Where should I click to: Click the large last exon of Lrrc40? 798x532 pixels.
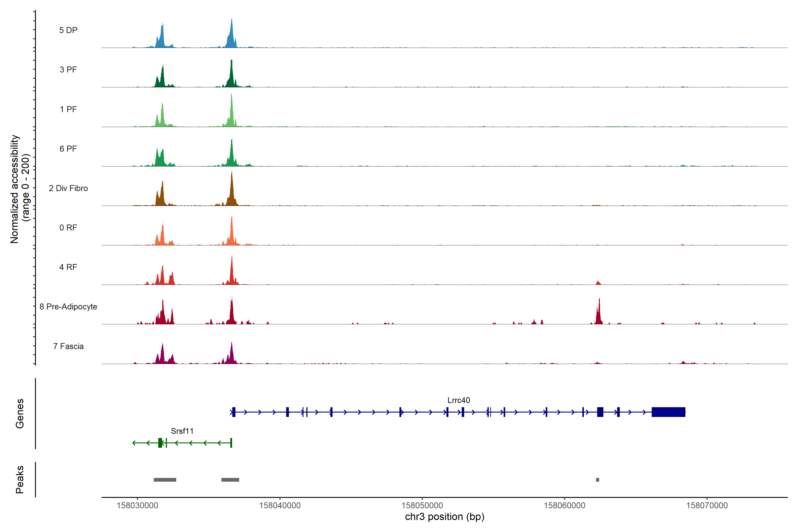pos(668,412)
